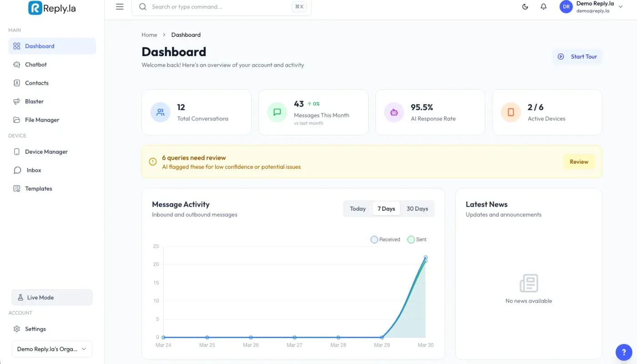This screenshot has width=637, height=364.
Task: Go to Inbox in the sidebar
Action: click(52, 170)
